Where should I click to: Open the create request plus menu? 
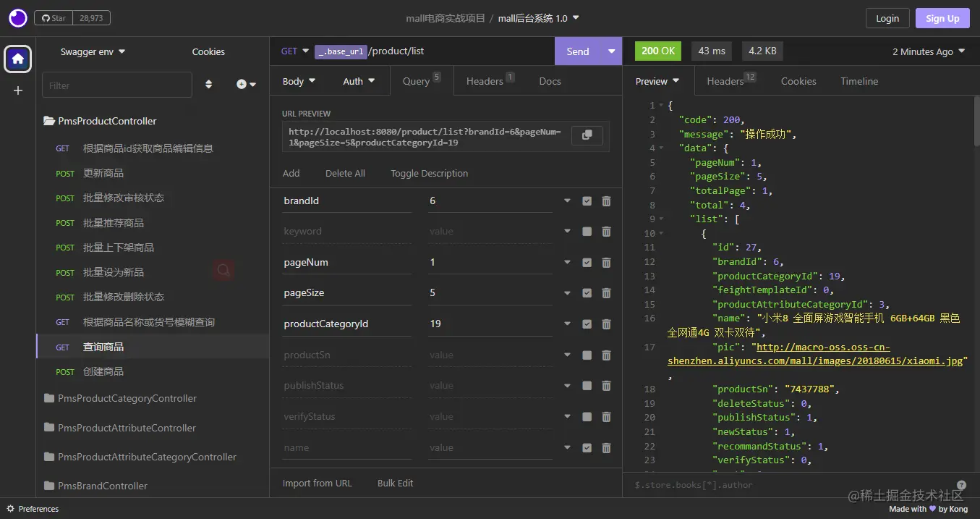pos(247,85)
